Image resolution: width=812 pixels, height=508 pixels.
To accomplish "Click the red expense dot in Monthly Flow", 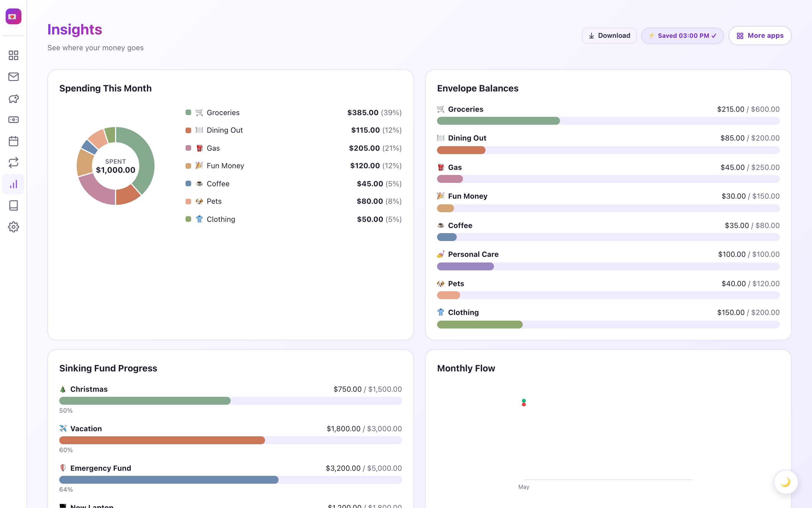I will coord(524,404).
